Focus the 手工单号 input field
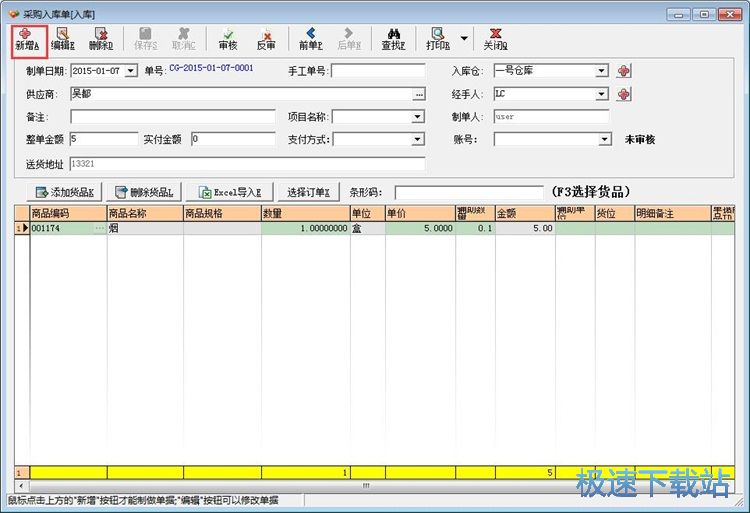 (x=378, y=71)
